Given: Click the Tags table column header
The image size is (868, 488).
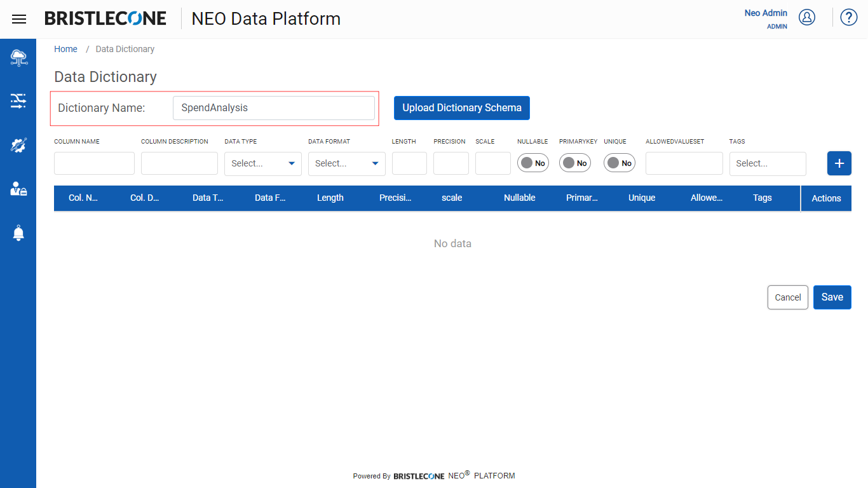Looking at the screenshot, I should (763, 198).
